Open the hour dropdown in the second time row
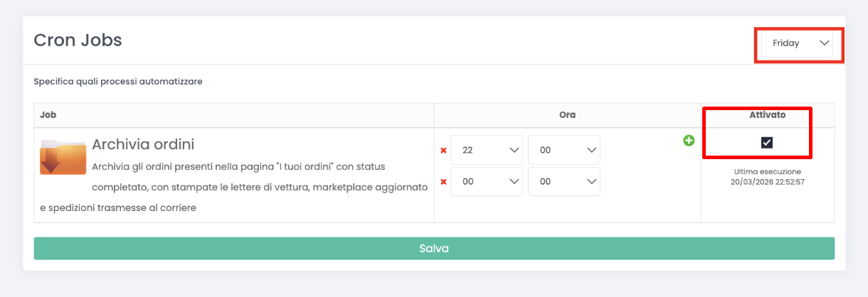Viewport: 868px width, 297px height. (x=487, y=181)
